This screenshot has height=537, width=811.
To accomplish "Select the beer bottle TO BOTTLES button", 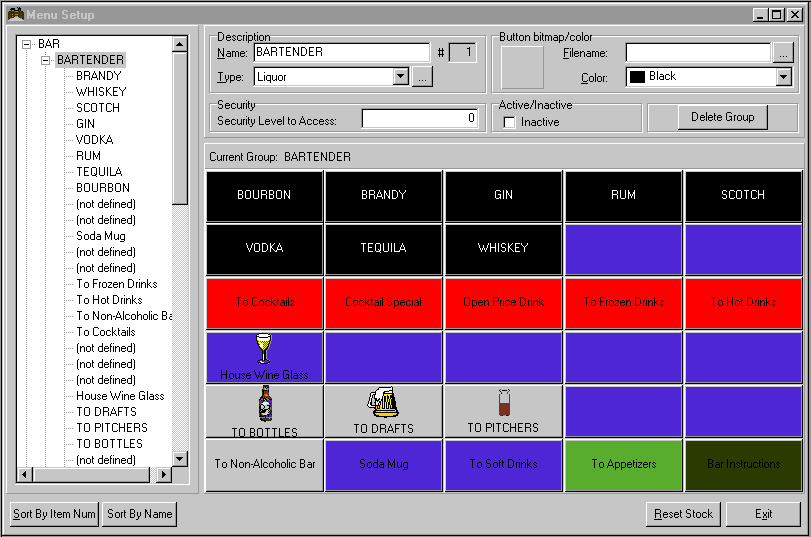I will [264, 411].
